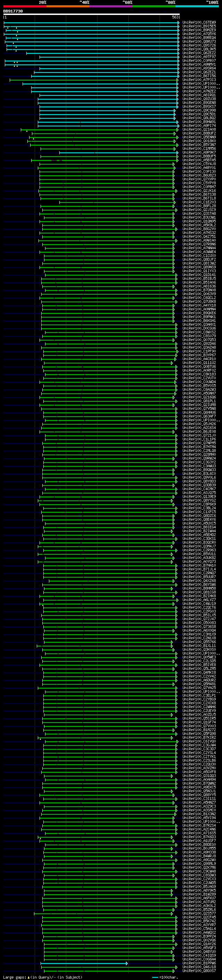Select hit label UniRef100_Q8L9K5
222x980 pixels.
click(199, 49)
